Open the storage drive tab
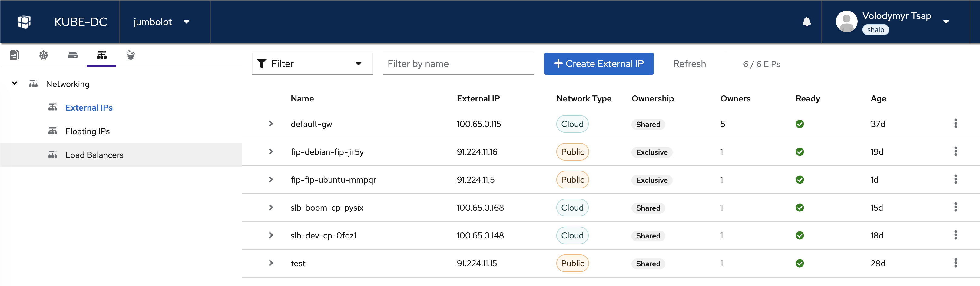Image resolution: width=980 pixels, height=286 pixels. (x=72, y=55)
